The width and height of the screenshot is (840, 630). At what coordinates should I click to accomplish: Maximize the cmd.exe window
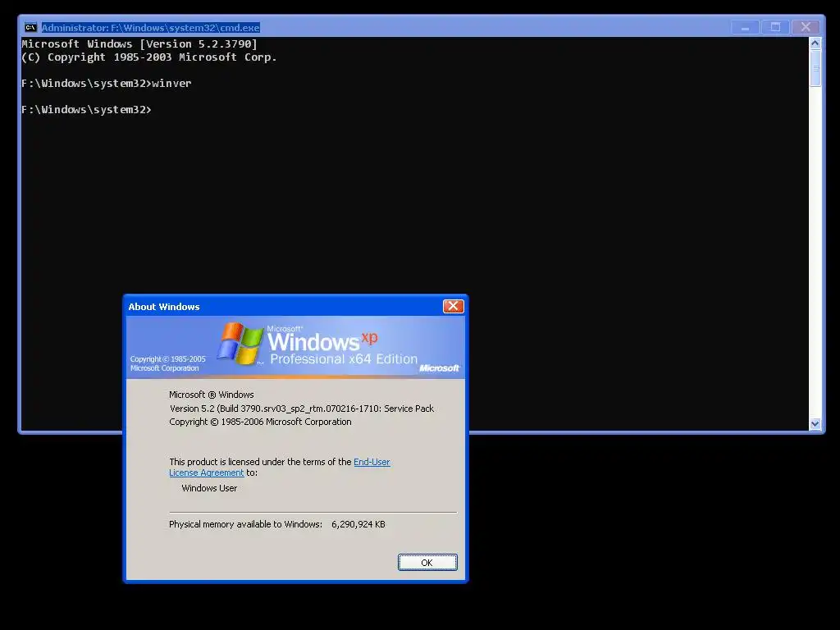775,27
